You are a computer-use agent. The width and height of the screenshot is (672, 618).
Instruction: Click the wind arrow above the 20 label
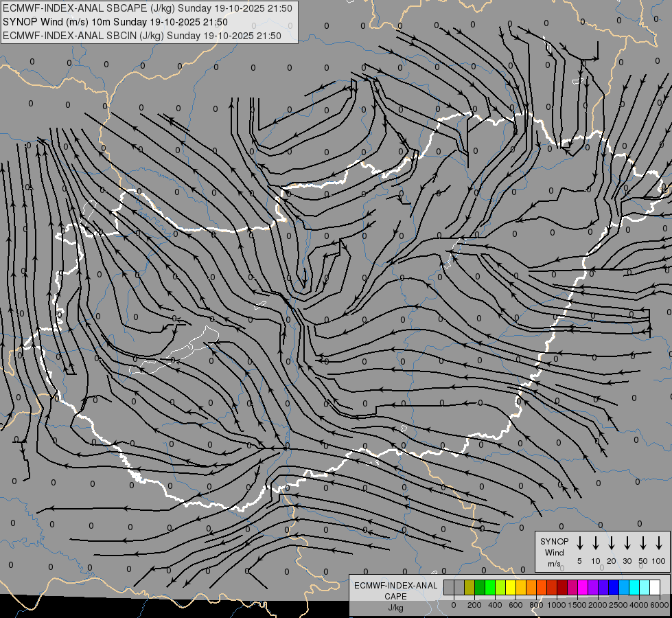click(x=612, y=543)
